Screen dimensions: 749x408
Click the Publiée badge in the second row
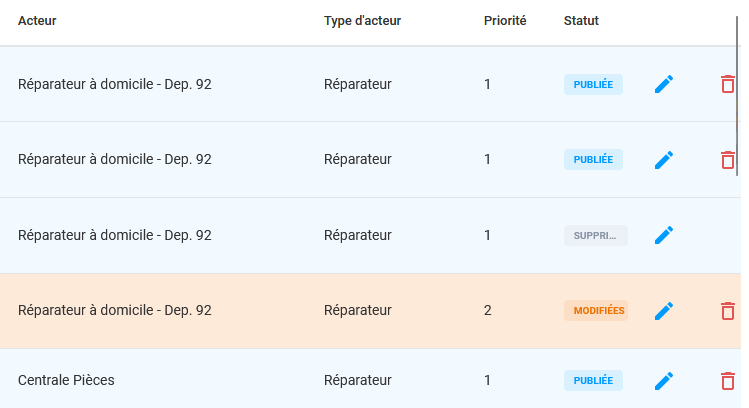(593, 160)
